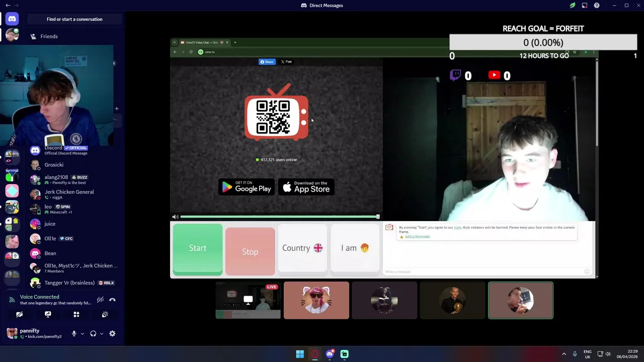Select the green-outlined speaking participant tile
The height and width of the screenshot is (362, 644).
click(521, 300)
